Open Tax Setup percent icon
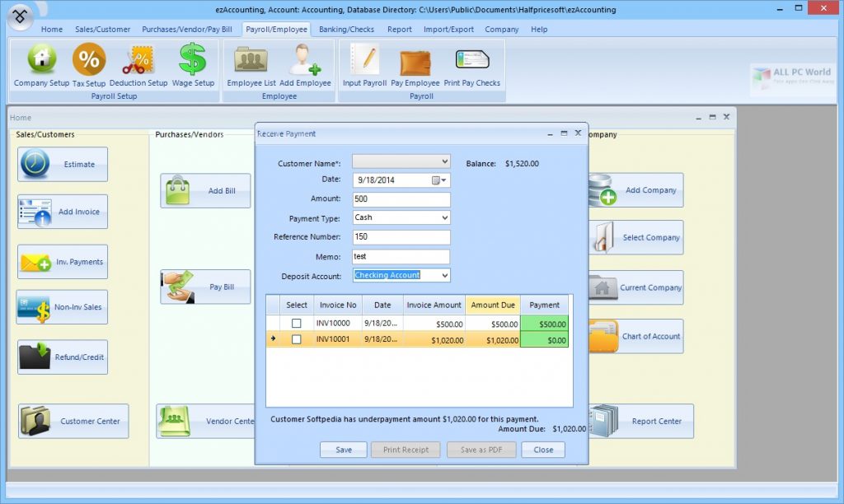 pos(89,59)
